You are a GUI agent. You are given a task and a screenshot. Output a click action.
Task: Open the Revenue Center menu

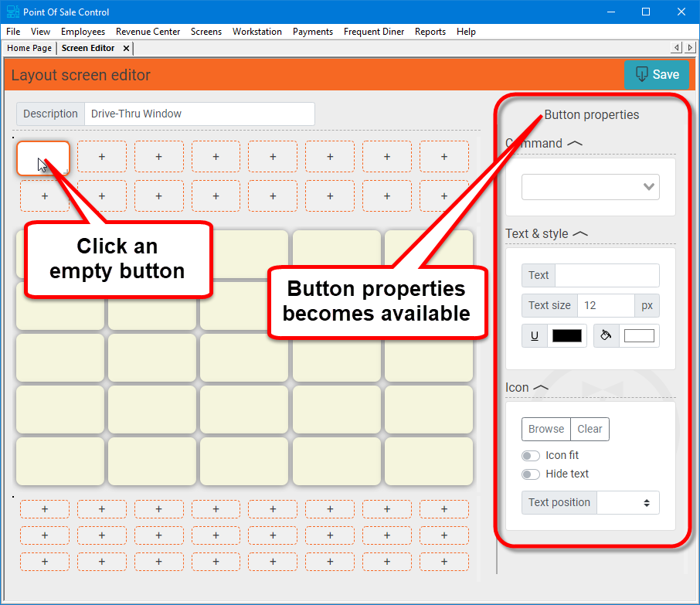[148, 32]
